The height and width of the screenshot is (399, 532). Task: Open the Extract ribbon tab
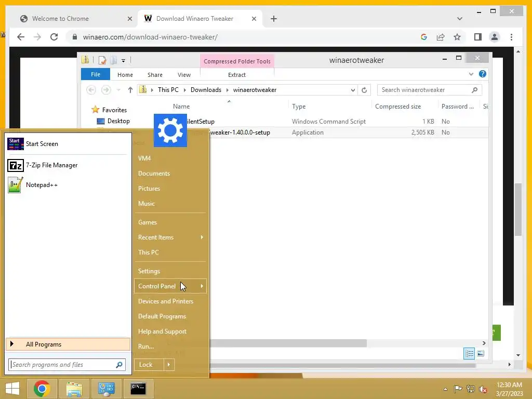tap(237, 75)
